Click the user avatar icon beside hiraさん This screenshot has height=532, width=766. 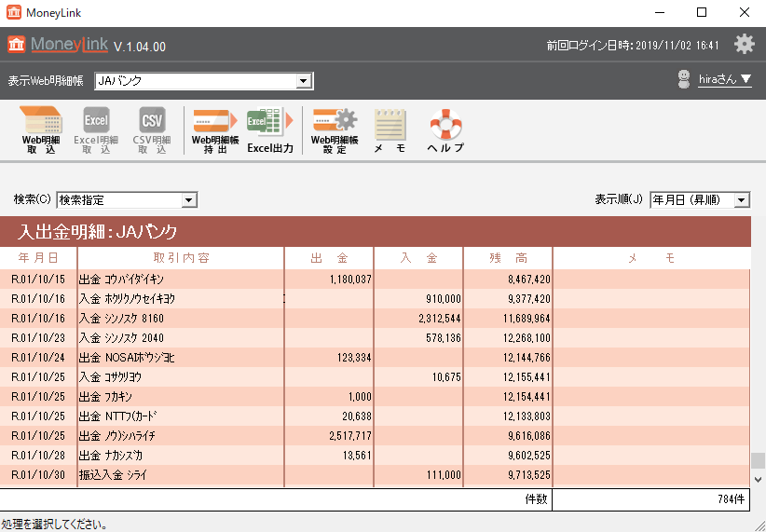point(684,79)
